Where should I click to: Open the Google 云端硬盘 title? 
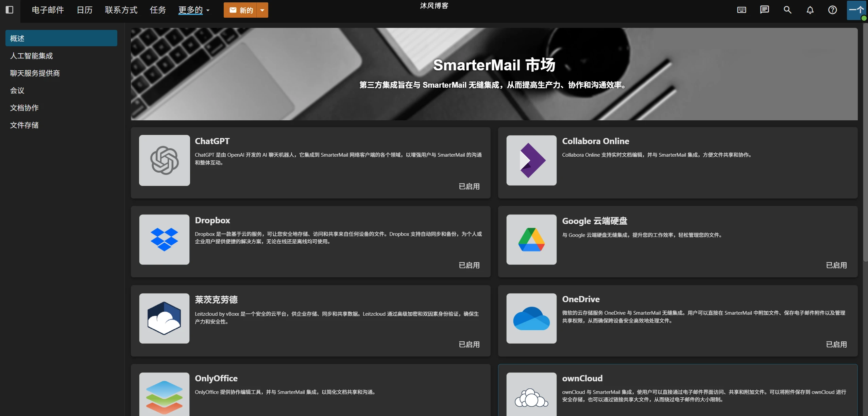tap(595, 221)
